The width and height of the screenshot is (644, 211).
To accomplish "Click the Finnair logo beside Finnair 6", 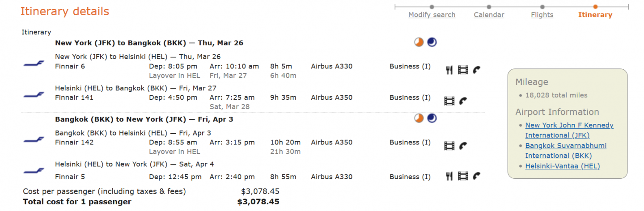I will 34,64.
